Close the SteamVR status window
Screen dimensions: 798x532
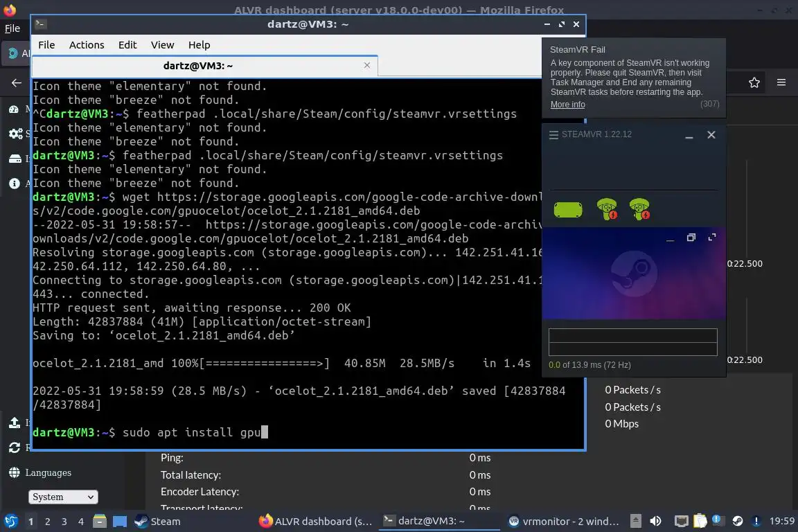pos(711,134)
